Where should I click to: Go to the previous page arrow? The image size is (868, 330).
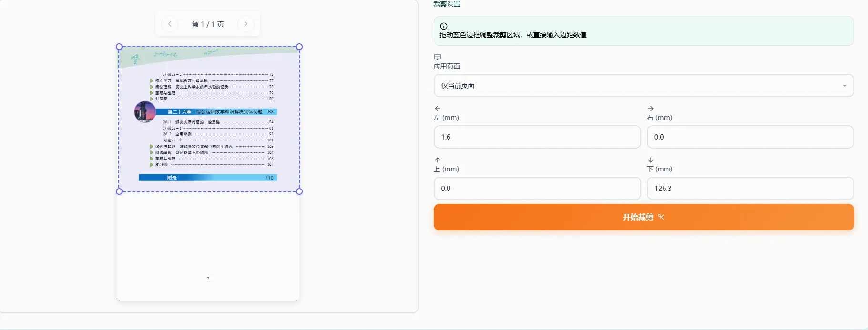[170, 24]
